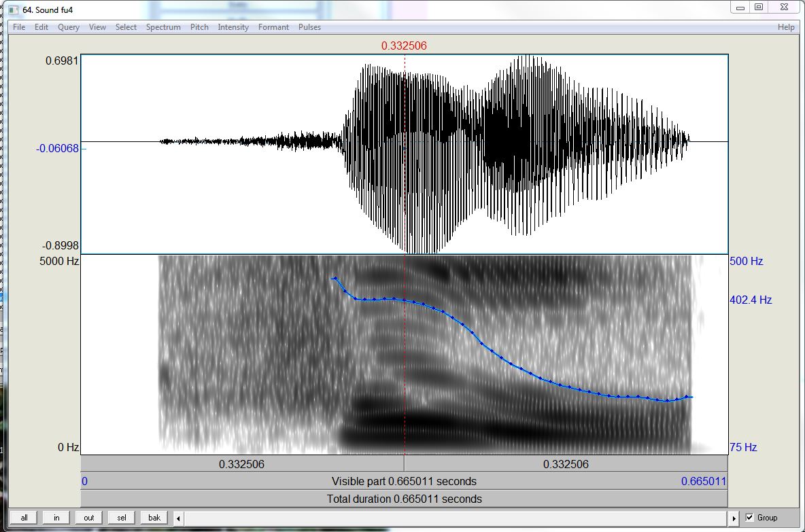Click the 'out' zoom button
The image size is (805, 532).
89,518
